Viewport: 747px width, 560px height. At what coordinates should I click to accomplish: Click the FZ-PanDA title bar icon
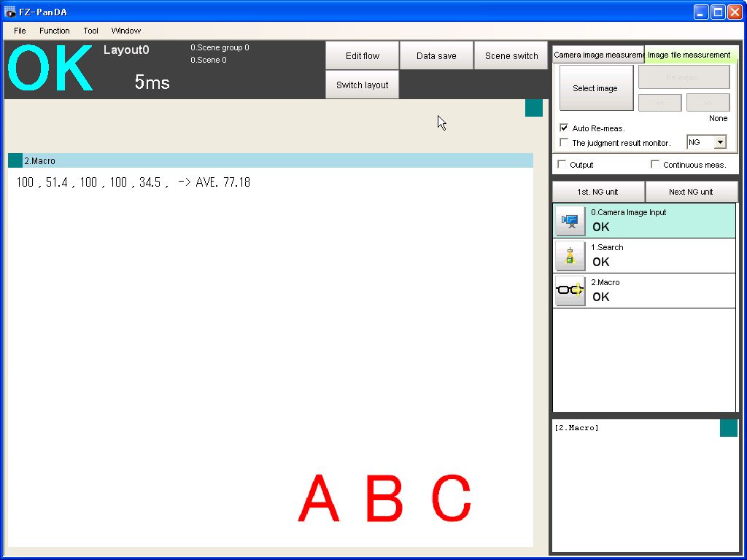(x=10, y=12)
